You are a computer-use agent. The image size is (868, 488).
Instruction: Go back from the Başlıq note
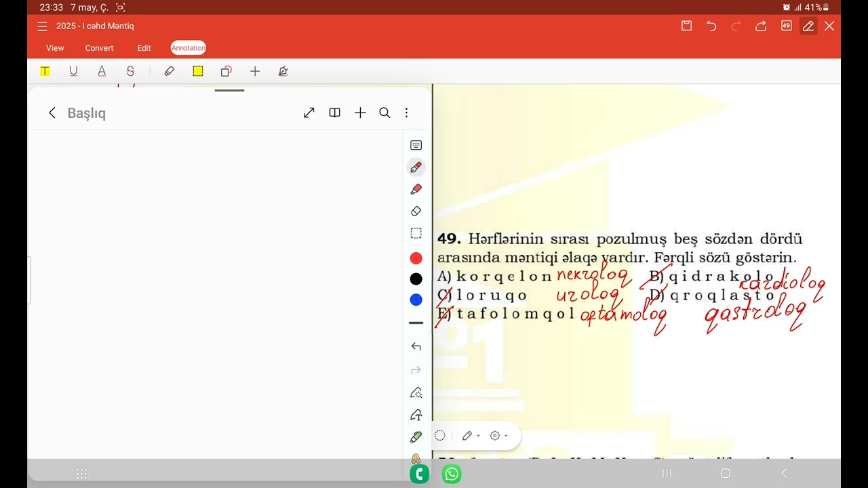(52, 113)
